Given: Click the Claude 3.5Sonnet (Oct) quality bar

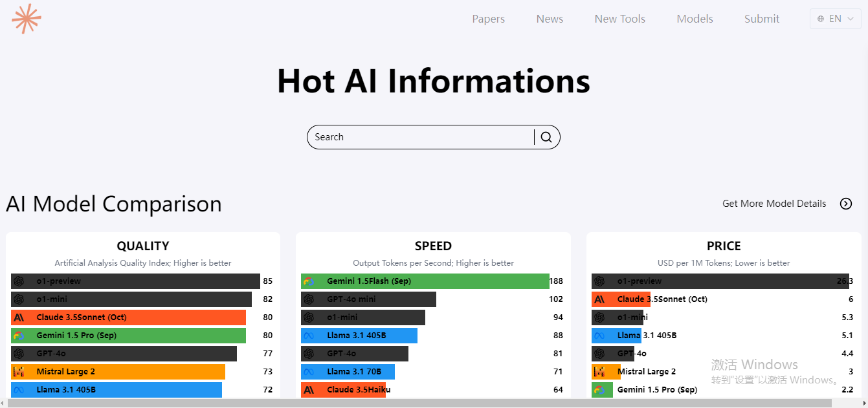Looking at the screenshot, I should tap(128, 317).
